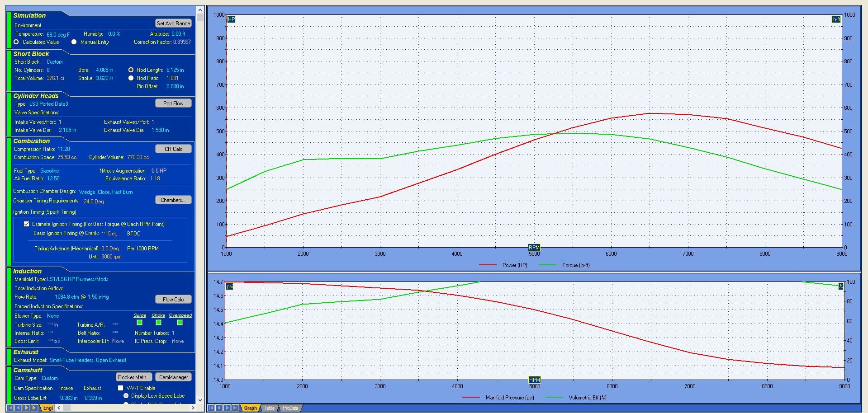Open the Flow Calc calculator

tap(173, 299)
